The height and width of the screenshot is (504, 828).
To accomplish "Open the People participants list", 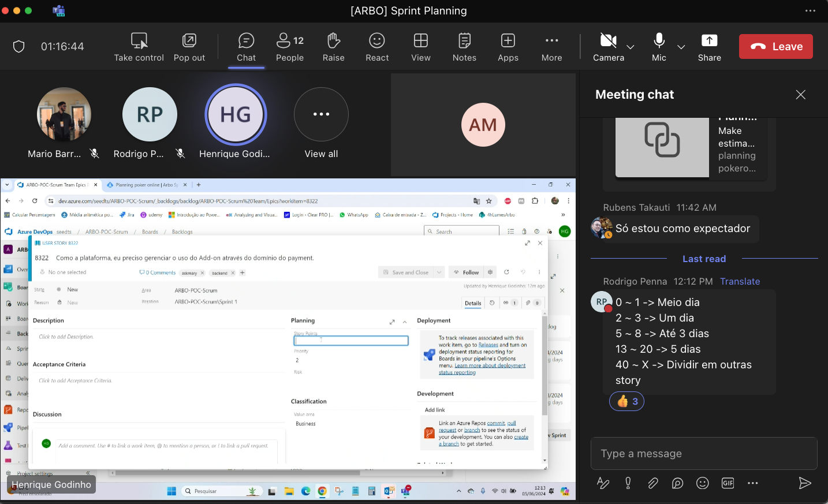I will 290,47.
